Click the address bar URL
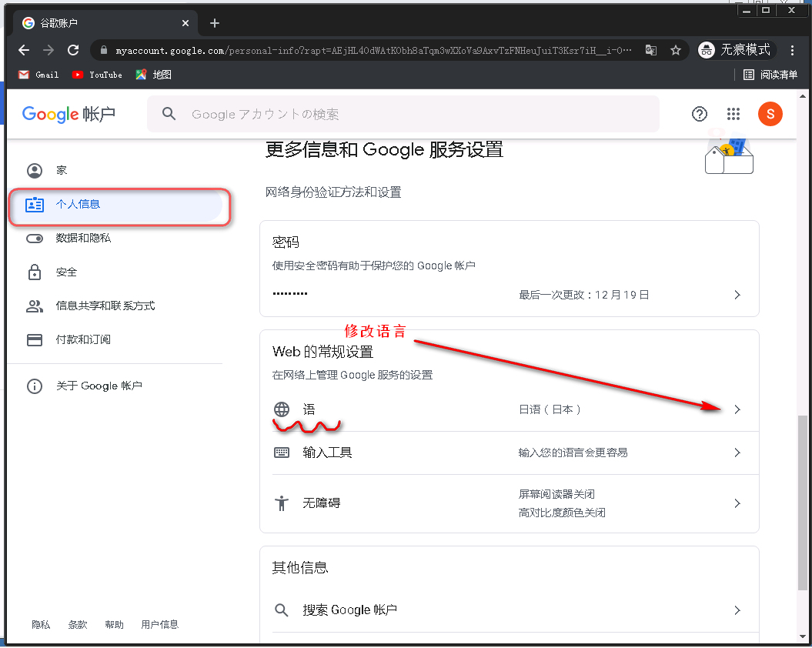This screenshot has width=812, height=648. pyautogui.click(x=373, y=50)
